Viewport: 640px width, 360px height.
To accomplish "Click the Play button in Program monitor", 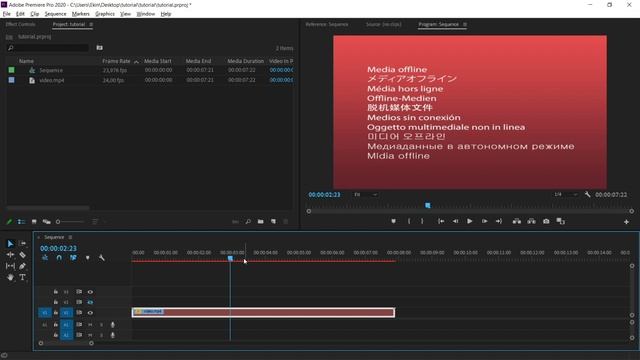I will tap(470, 221).
